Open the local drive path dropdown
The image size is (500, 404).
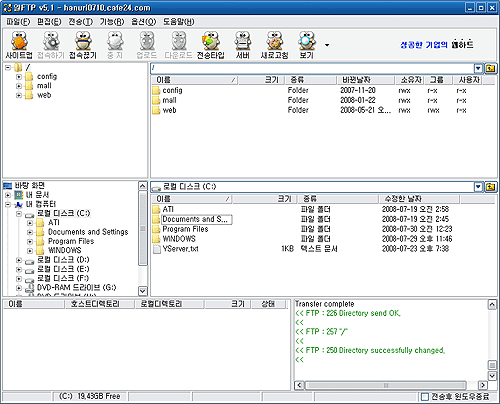click(x=478, y=187)
